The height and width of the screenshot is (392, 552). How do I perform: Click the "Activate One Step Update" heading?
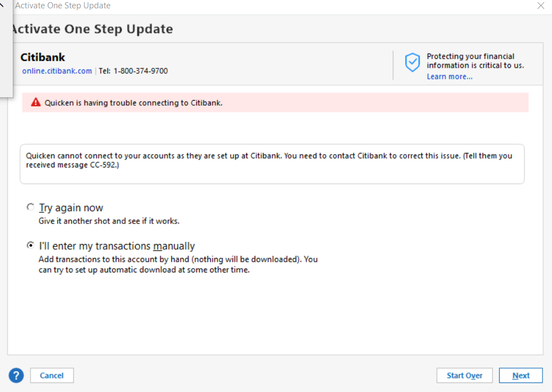point(92,28)
